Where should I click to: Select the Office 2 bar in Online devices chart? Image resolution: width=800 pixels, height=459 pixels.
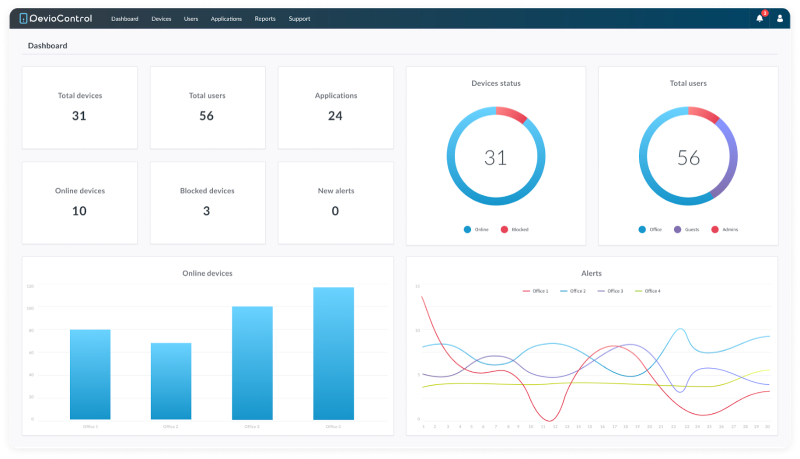pos(171,381)
